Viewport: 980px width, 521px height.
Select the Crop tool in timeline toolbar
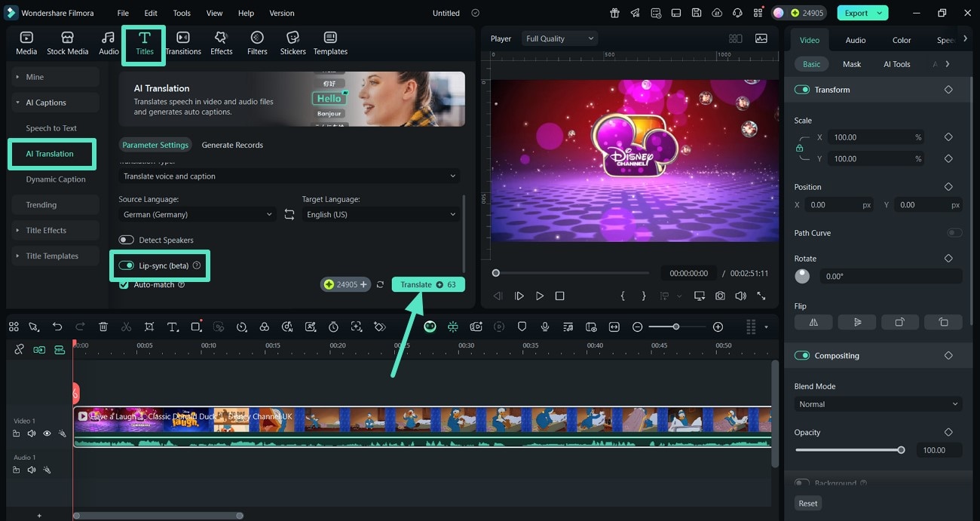pos(149,326)
